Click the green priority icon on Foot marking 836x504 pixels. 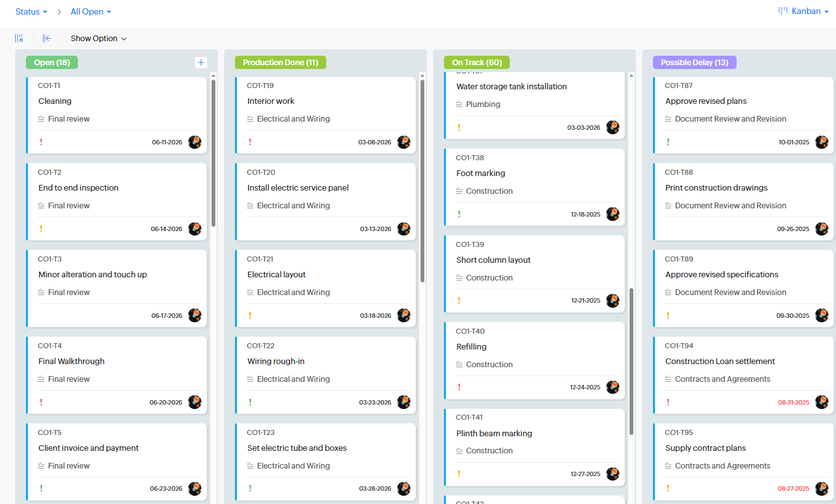coord(459,214)
